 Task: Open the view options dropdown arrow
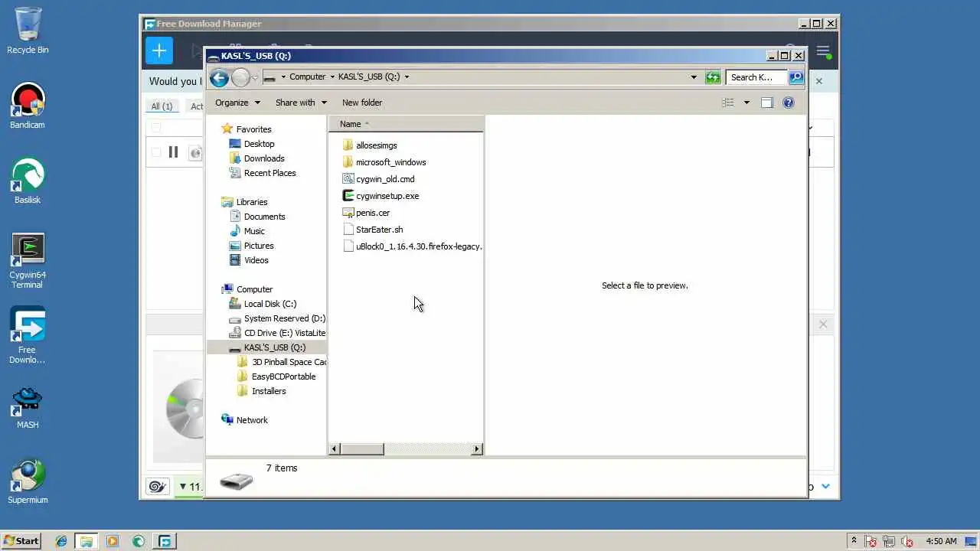(x=746, y=103)
